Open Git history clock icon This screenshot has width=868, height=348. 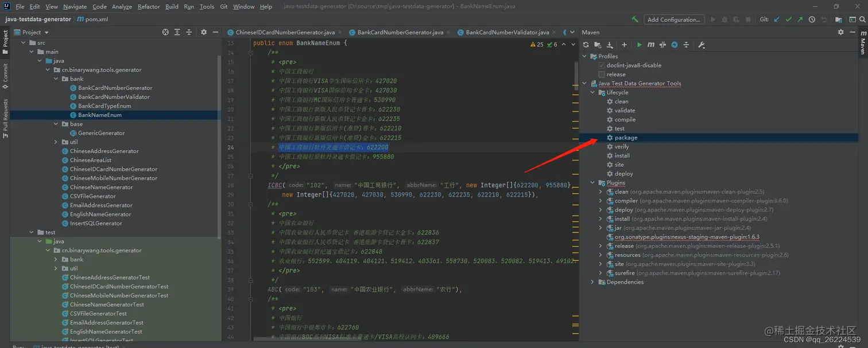pos(812,19)
